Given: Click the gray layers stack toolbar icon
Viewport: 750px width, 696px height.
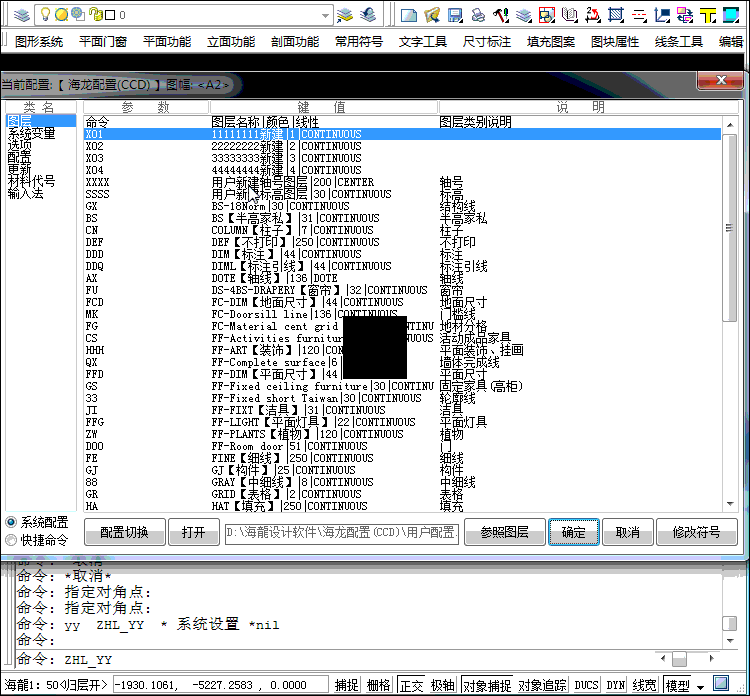Looking at the screenshot, I should pos(524,16).
